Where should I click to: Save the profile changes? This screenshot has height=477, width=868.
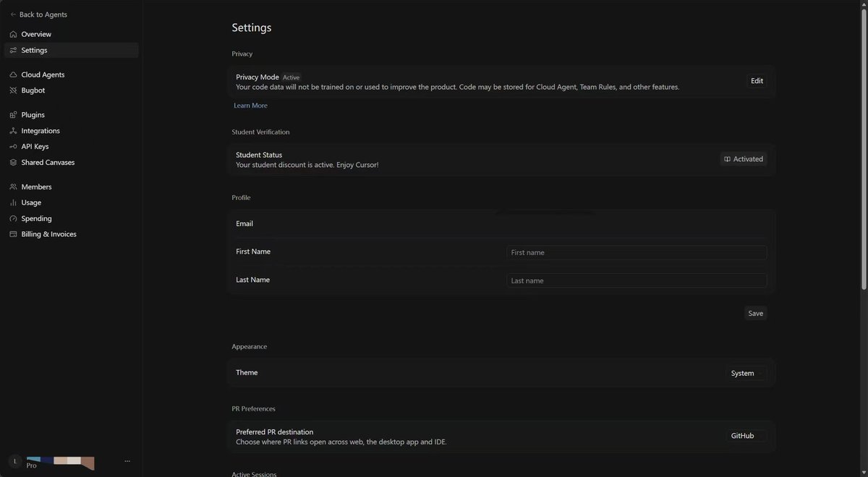[755, 314]
